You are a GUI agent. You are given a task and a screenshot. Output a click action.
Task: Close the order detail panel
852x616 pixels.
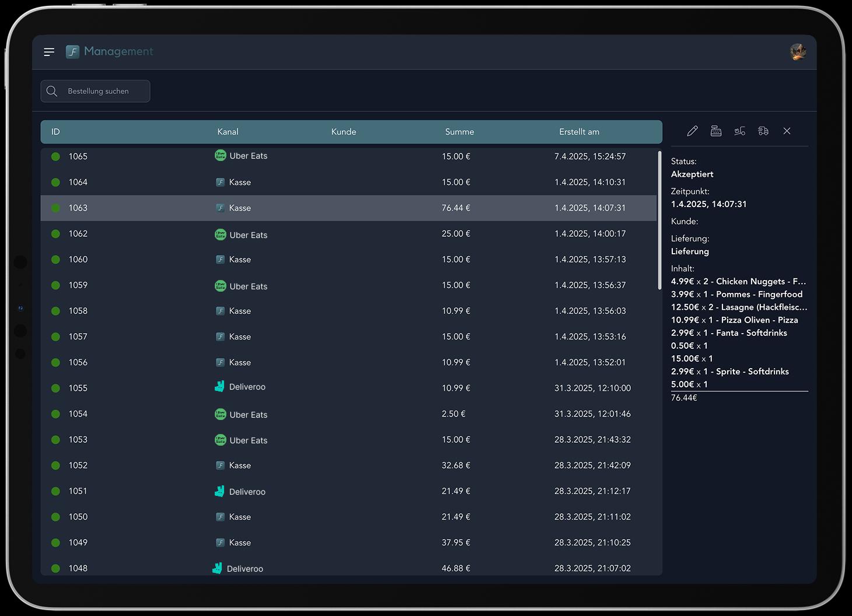(x=787, y=131)
